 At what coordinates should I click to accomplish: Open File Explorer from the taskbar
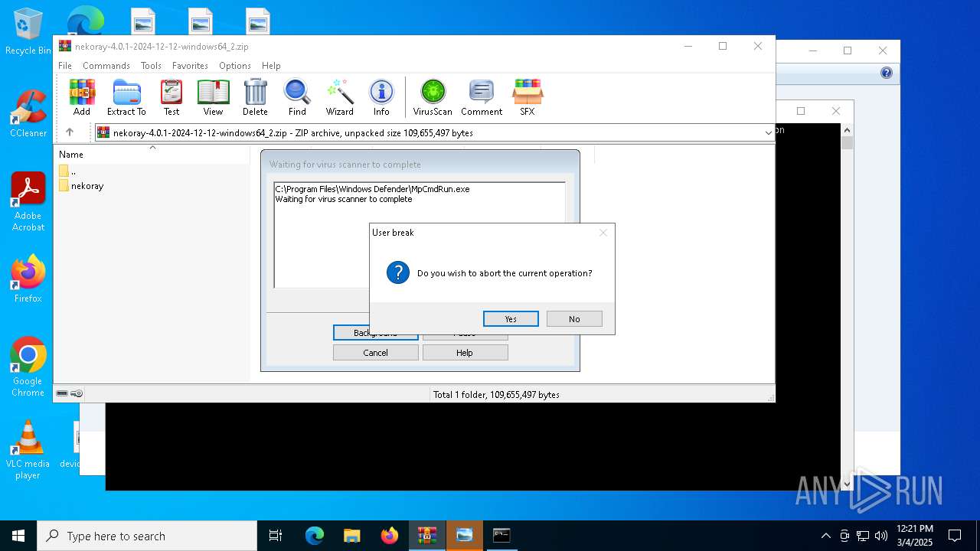[x=351, y=536]
